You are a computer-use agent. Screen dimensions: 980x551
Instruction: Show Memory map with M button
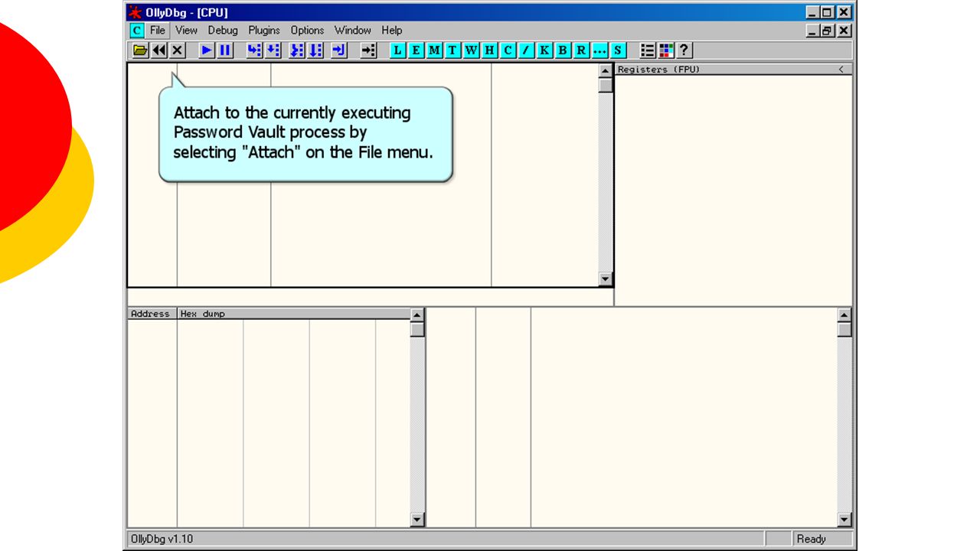point(434,51)
